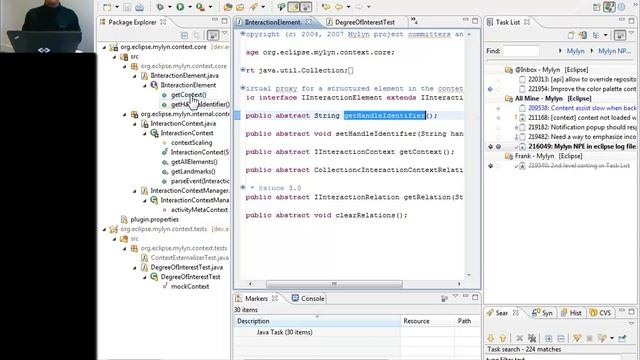Viewport: 640px width, 360px height.
Task: Click the editor horizontal scrollbar thumb
Action: pyautogui.click(x=334, y=284)
